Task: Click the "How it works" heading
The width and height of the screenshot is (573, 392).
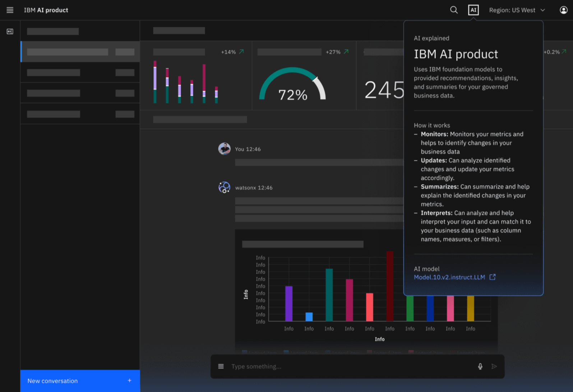Action: tap(432, 125)
